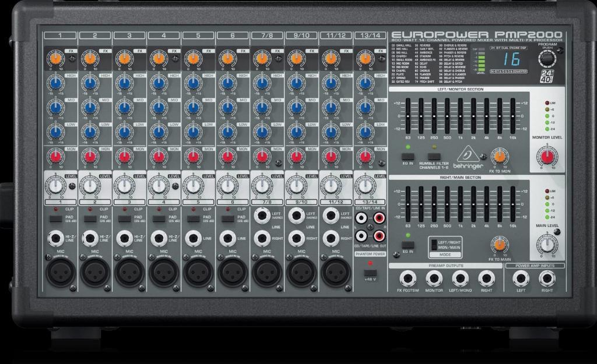Select the channel 9/10 RIGHT line jack
Image resolution: width=597 pixels, height=364 pixels.
click(x=296, y=238)
